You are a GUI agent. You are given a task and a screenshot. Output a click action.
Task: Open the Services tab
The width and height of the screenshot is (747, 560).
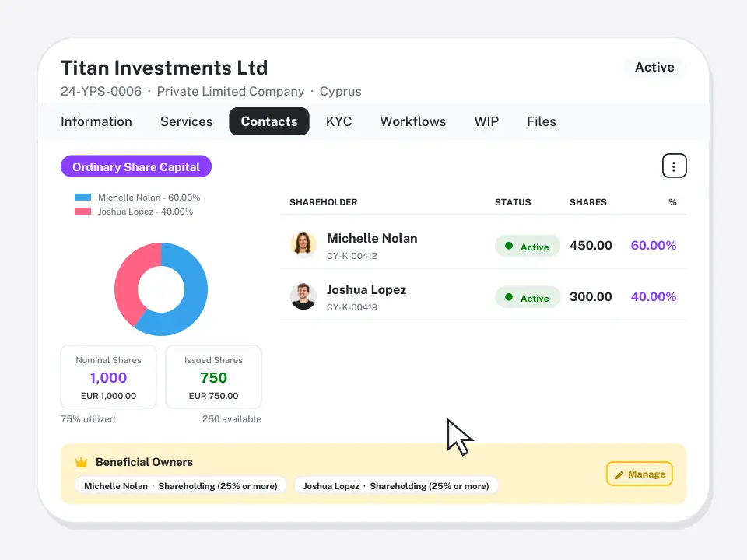tap(186, 121)
